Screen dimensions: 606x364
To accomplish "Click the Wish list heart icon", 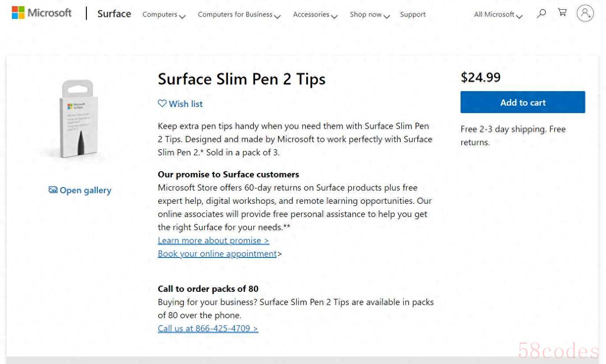I will (x=162, y=103).
